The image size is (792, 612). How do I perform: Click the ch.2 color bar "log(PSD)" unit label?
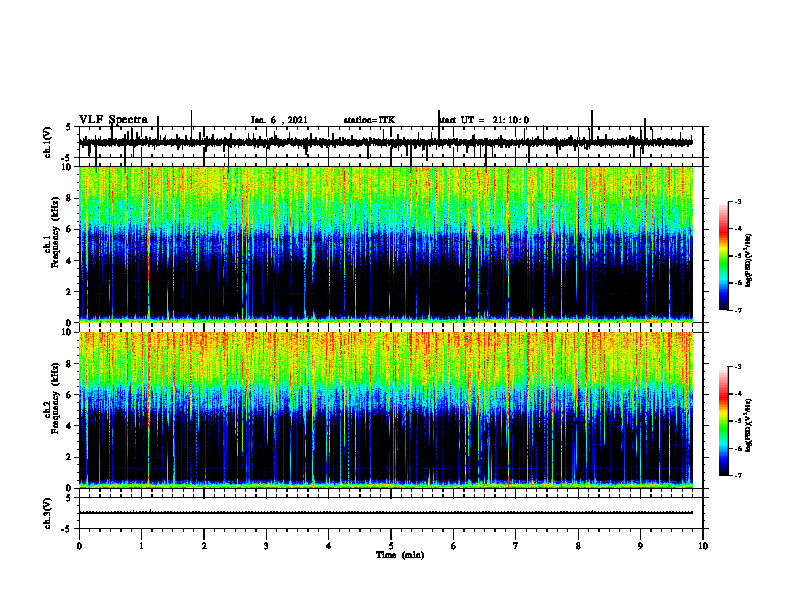tap(749, 426)
